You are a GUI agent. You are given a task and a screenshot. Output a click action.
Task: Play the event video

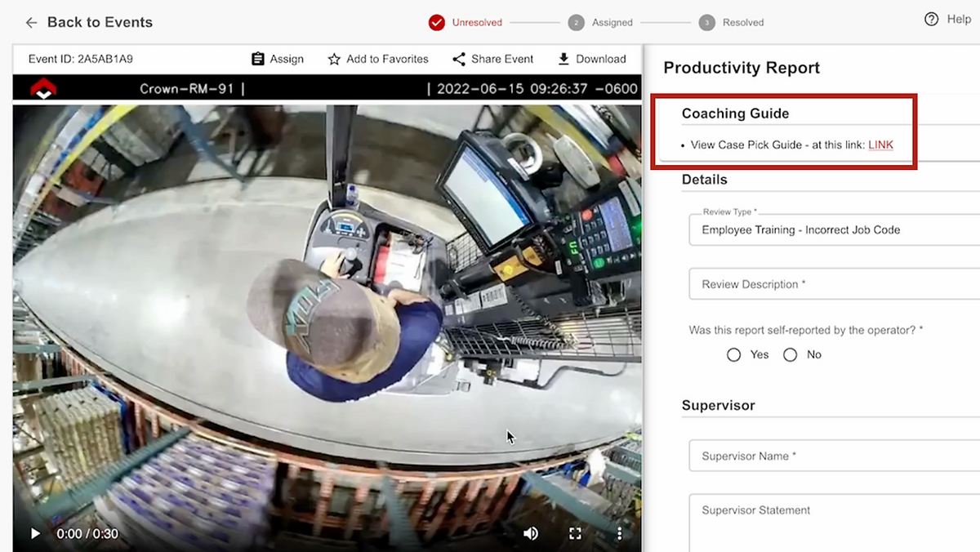tap(35, 533)
